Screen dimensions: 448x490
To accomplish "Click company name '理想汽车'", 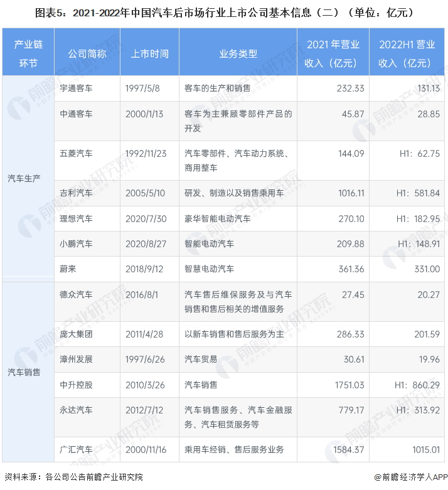I will pos(76,218).
